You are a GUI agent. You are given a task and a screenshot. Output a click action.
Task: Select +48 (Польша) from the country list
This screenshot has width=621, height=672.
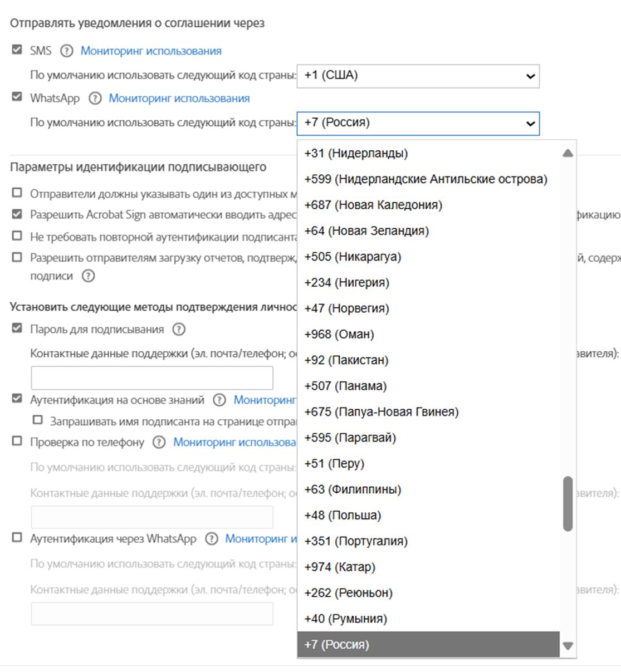pos(343,516)
